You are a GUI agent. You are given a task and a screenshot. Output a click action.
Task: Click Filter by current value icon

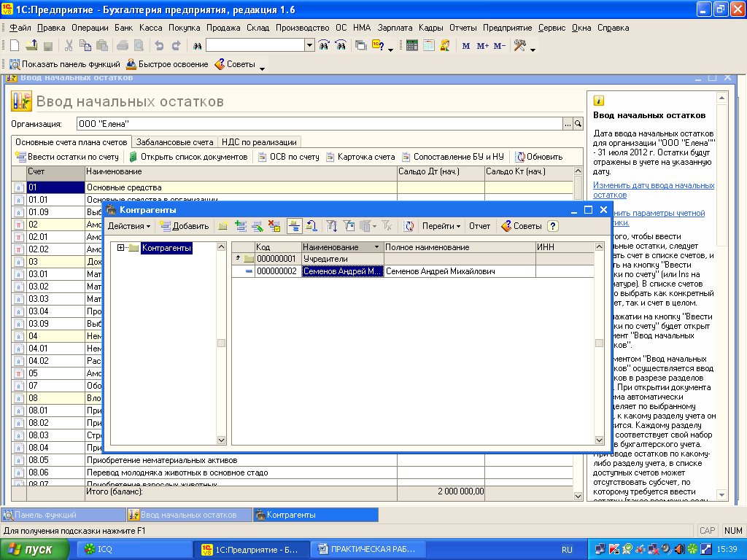[x=349, y=226]
